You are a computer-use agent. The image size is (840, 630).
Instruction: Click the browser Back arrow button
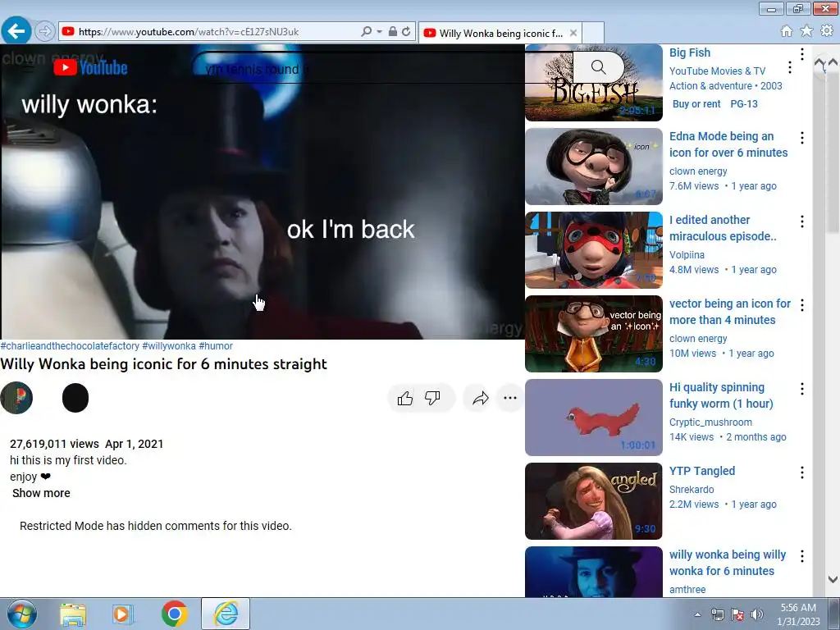tap(16, 31)
